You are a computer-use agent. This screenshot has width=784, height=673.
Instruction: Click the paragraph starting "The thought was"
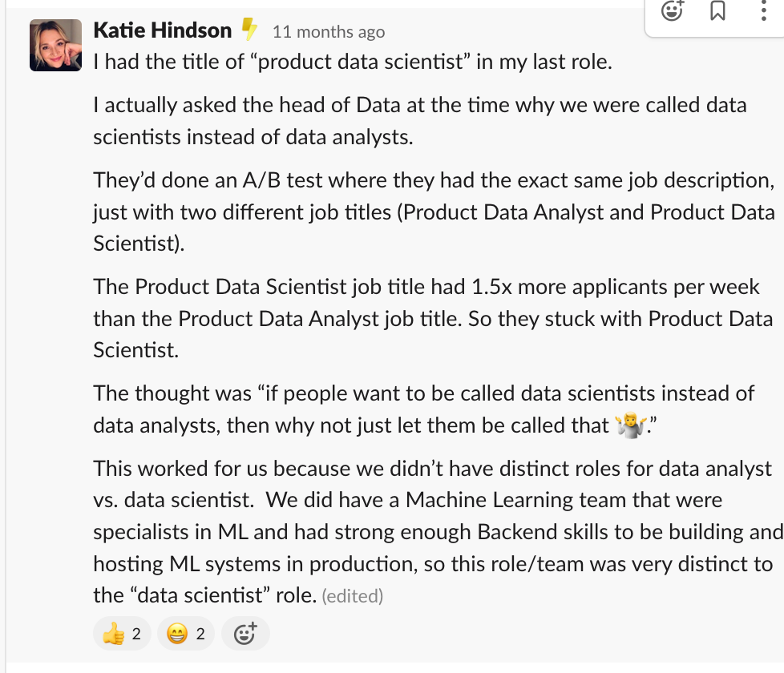tap(423, 409)
